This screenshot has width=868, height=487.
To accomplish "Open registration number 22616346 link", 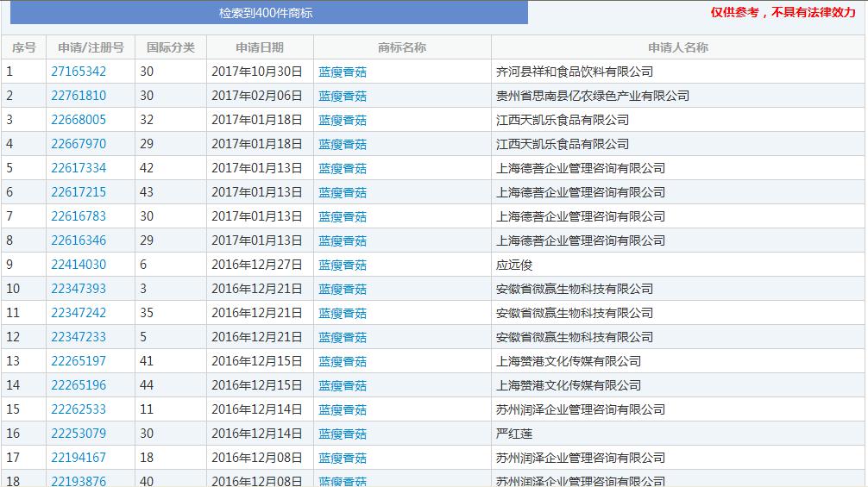I will coord(79,240).
